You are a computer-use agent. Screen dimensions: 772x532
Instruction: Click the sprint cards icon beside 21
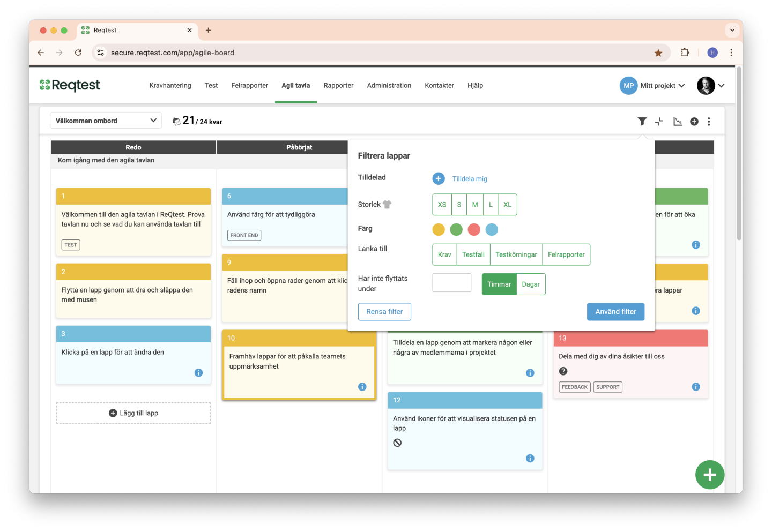[x=176, y=122]
